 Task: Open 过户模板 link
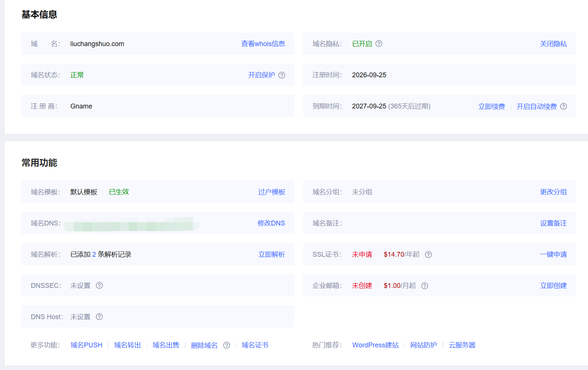tap(272, 192)
